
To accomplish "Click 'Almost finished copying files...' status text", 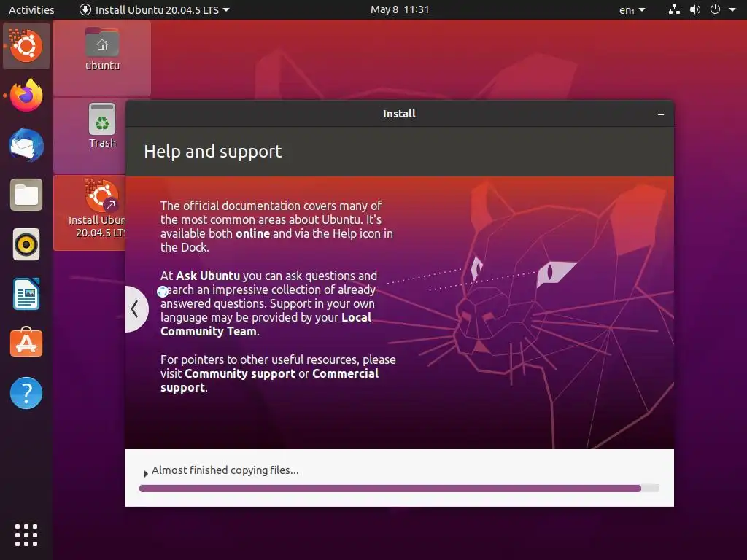I will pyautogui.click(x=225, y=470).
